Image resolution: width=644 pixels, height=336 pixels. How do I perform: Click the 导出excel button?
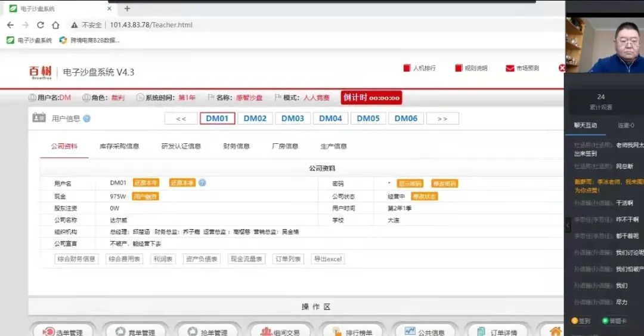(328, 259)
